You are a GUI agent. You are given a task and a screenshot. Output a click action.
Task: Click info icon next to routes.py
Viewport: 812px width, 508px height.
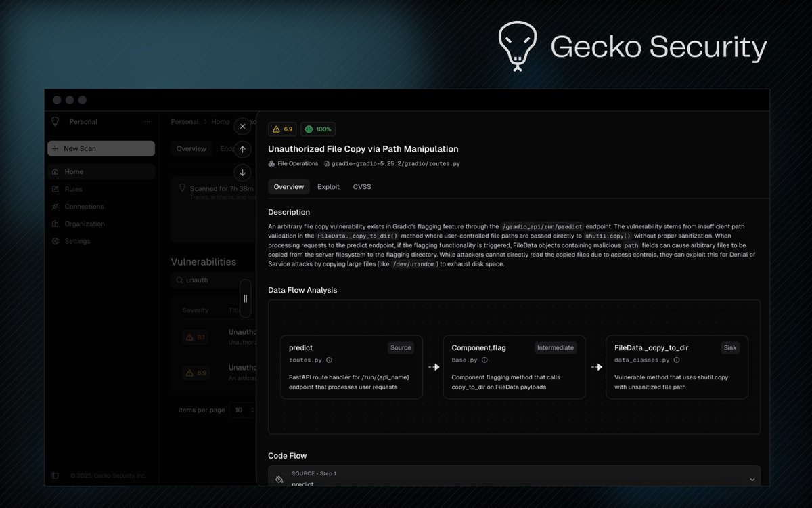tap(330, 360)
